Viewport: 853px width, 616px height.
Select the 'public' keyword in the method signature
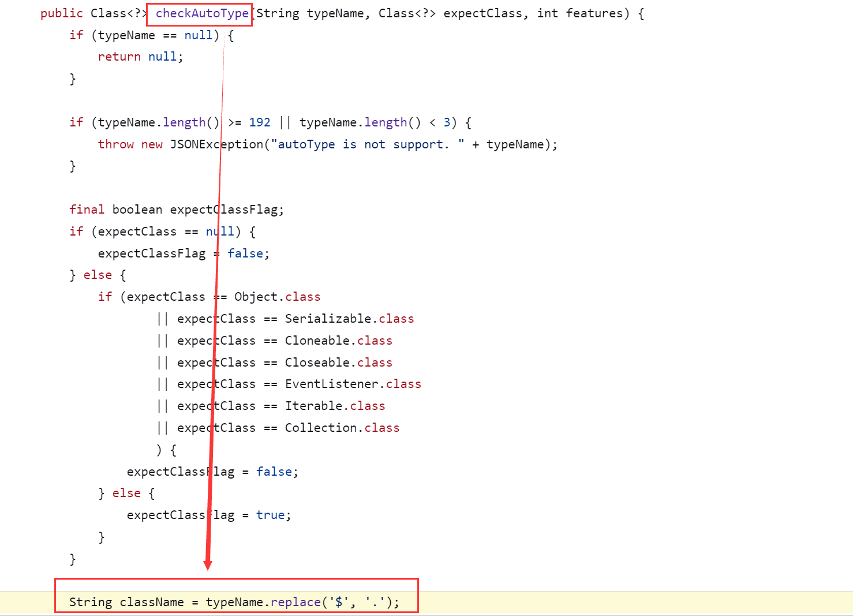[62, 13]
